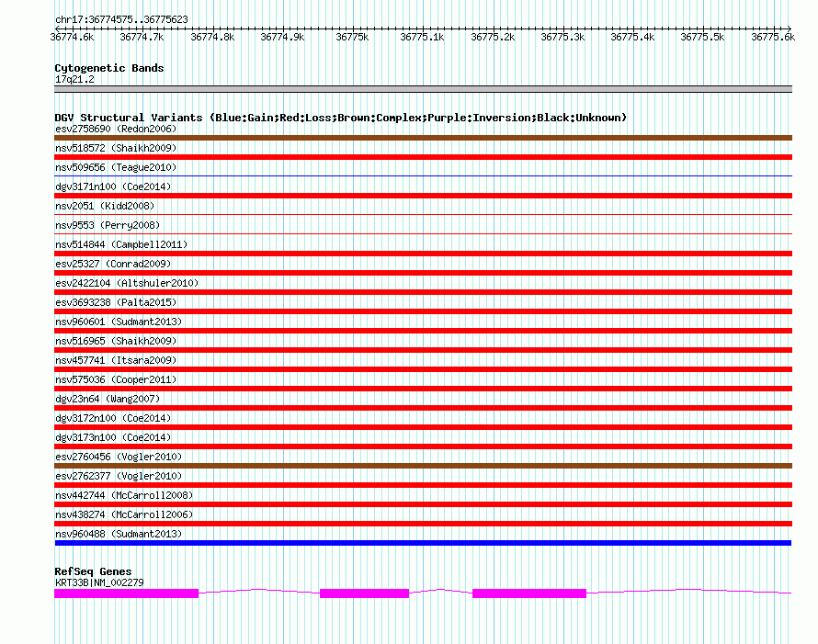This screenshot has width=818, height=644.
Task: Click the nsv514844 (Campbell2011) label
Action: click(x=121, y=244)
